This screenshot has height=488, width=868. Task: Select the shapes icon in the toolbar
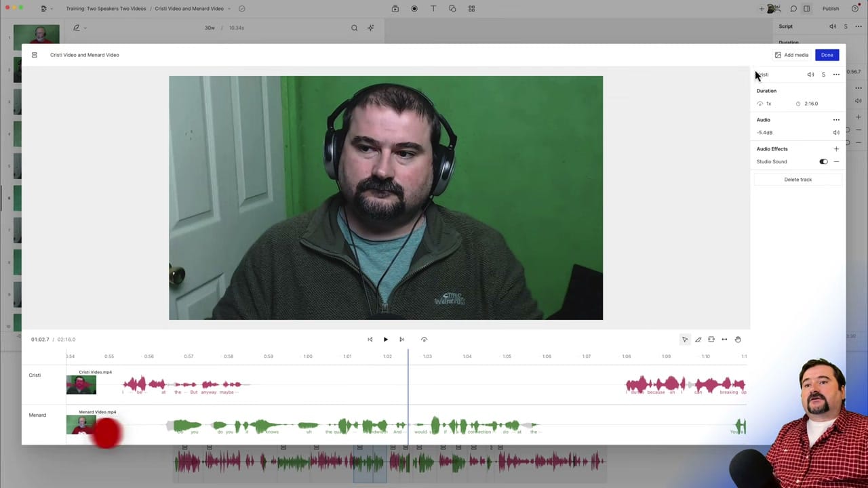451,8
